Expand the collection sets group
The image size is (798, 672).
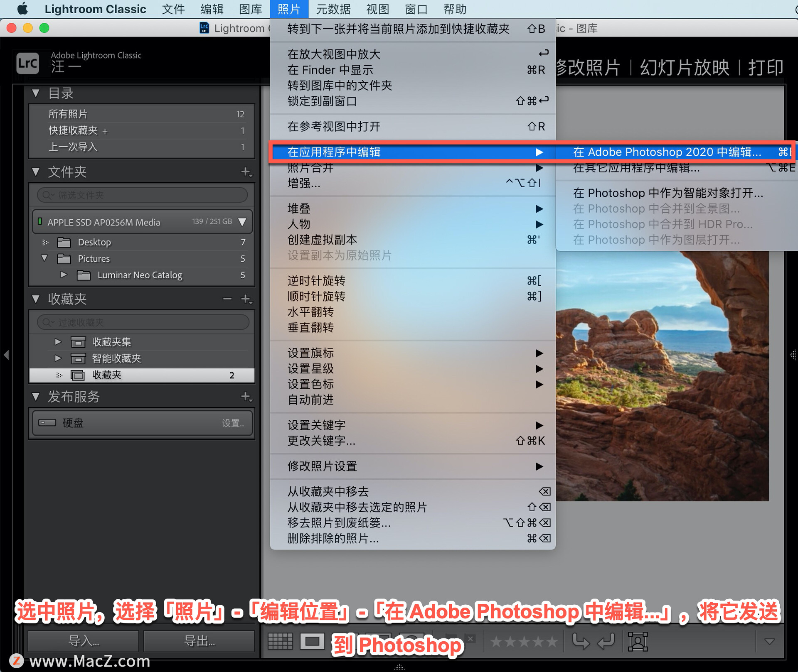pos(58,341)
